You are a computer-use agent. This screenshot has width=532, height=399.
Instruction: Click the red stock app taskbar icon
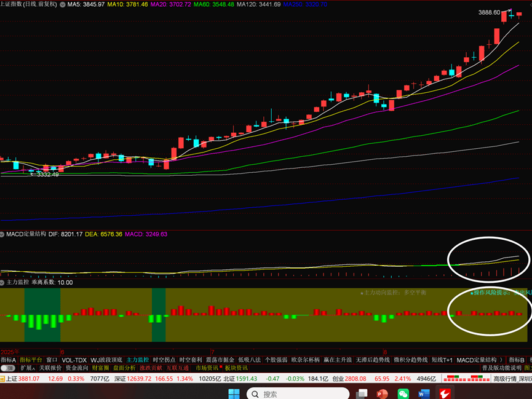click(444, 393)
